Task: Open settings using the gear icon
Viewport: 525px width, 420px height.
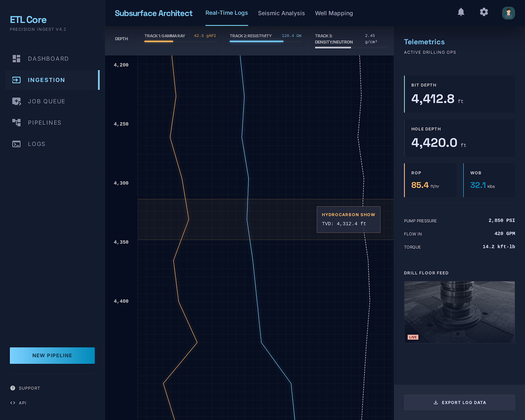Action: point(484,12)
